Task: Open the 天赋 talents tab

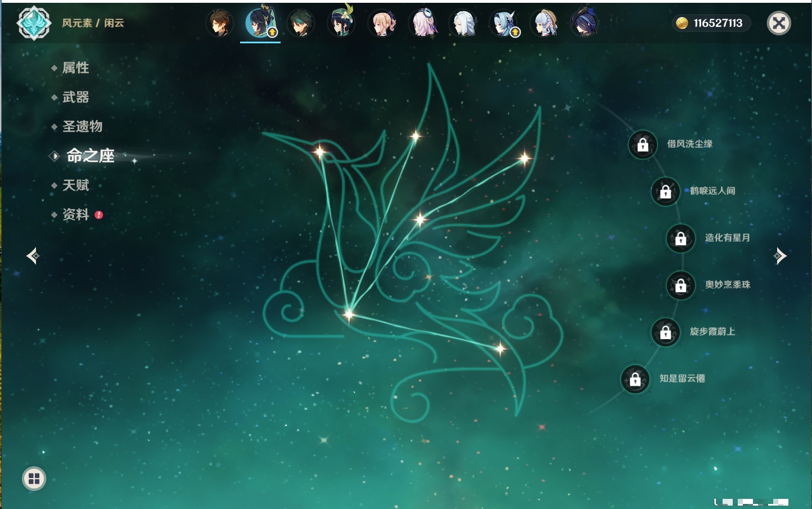Action: tap(75, 186)
